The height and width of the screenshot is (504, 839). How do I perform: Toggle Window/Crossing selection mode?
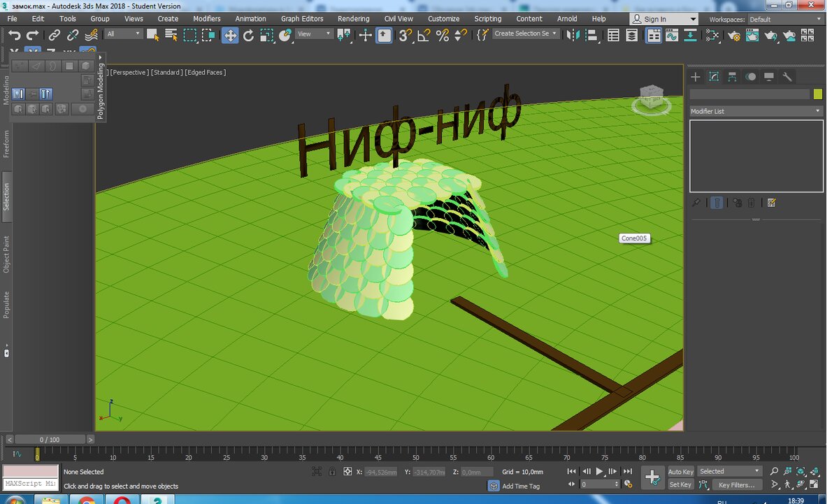tap(208, 35)
